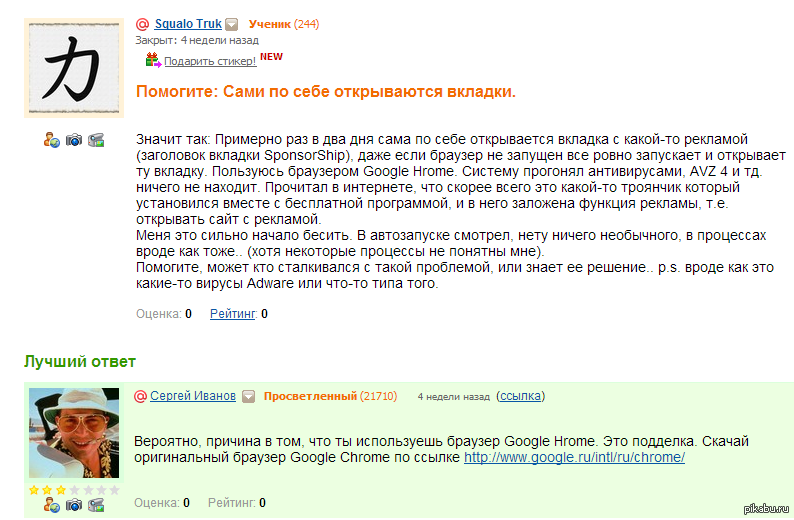Click the Подарить стикер! link
Image resolution: width=794 pixels, height=520 pixels.
(210, 61)
